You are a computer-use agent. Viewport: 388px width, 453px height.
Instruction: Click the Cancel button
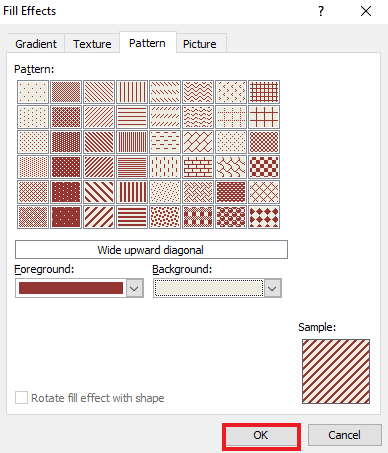pyautogui.click(x=345, y=435)
